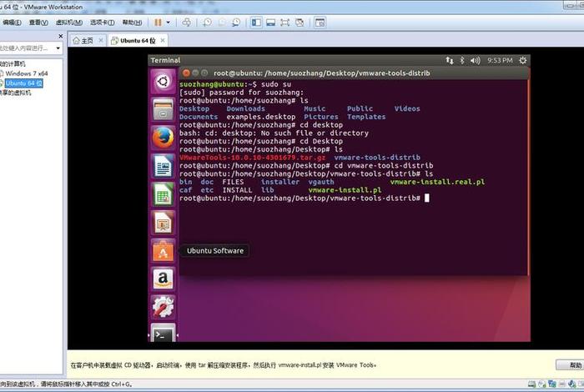Screen dimensions: 584x392
Task: Revert to snapshot using the greyed-out middle clock icon
Action: click(222, 23)
